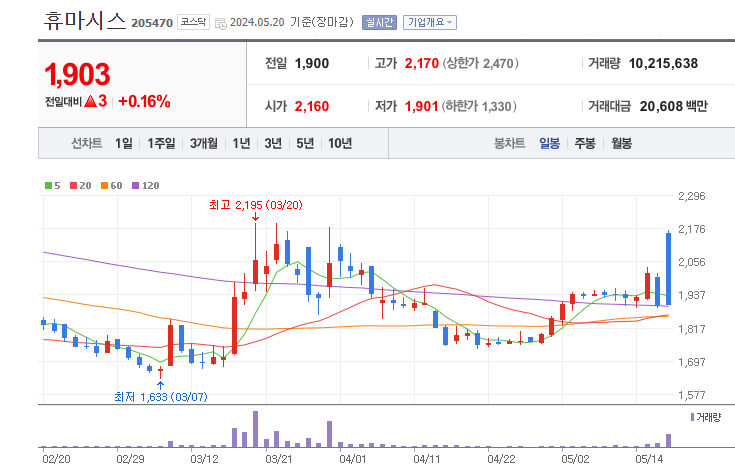Select the 월봉 monthly candle chart
735x471 pixels.
click(622, 143)
